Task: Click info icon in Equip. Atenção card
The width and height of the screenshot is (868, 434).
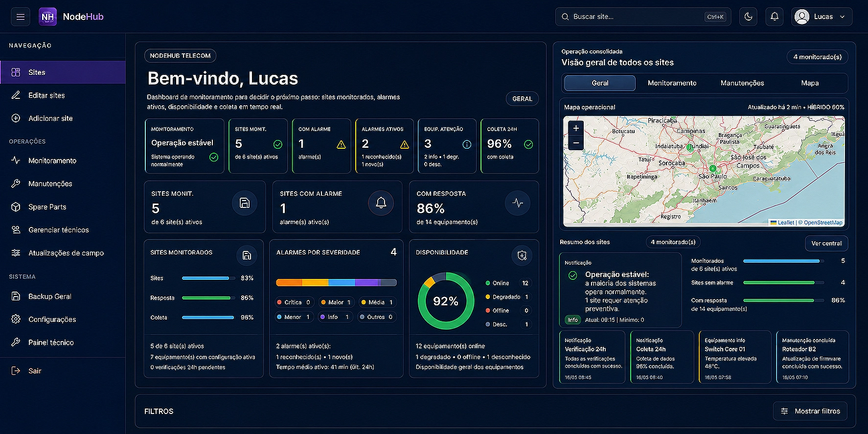Action: [467, 144]
